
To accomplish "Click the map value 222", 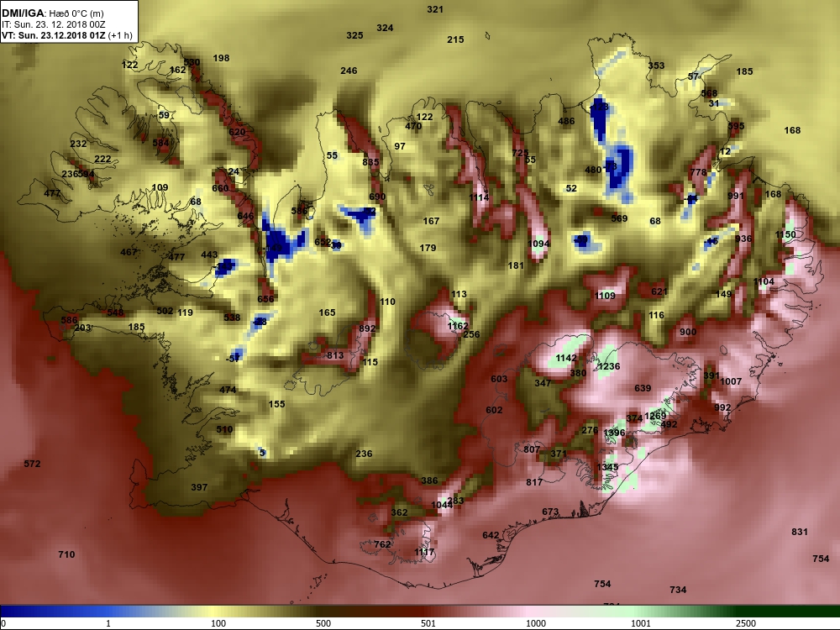I will pyautogui.click(x=102, y=159).
